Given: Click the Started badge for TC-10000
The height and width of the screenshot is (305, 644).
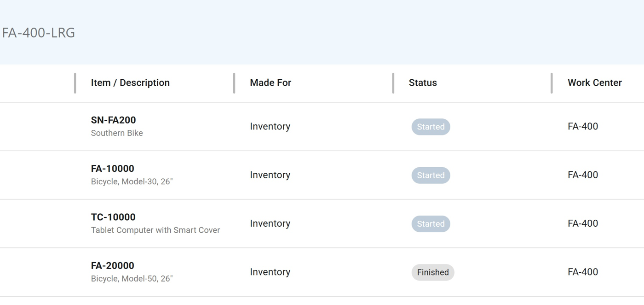Looking at the screenshot, I should 431,223.
